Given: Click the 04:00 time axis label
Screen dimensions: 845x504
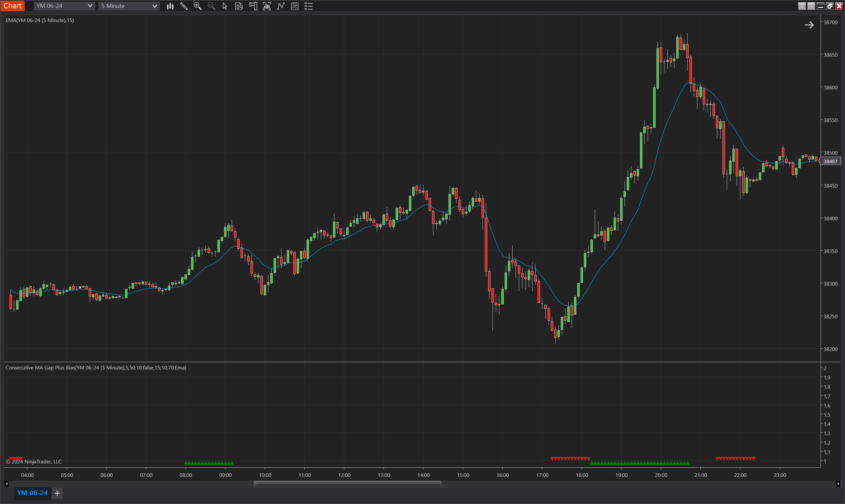Looking at the screenshot, I should [x=27, y=475].
